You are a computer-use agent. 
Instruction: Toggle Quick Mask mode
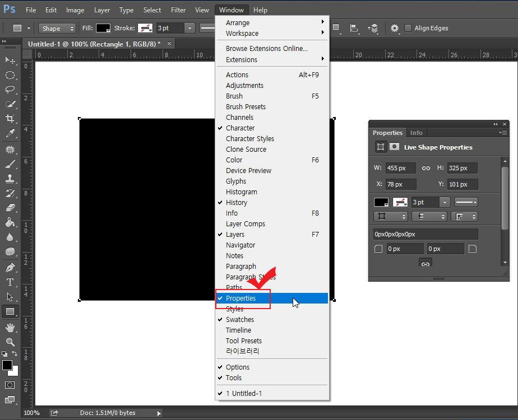click(10, 385)
